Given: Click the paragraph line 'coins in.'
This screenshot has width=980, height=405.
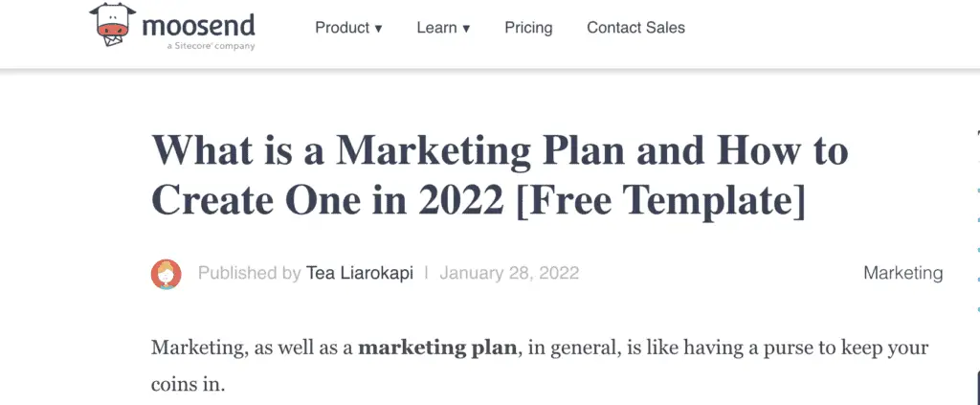Looking at the screenshot, I should 188,384.
